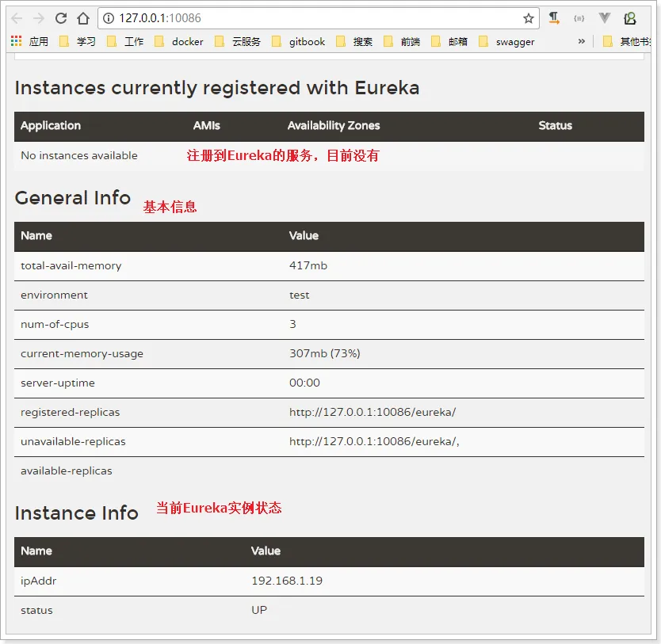Click the AMIs column header
This screenshot has height=644, width=661.
coord(207,125)
